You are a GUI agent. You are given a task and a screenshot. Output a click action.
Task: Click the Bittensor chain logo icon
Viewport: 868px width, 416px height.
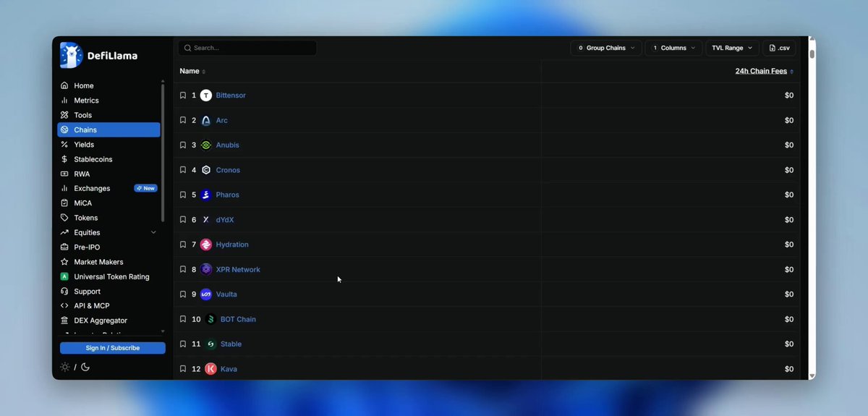206,95
